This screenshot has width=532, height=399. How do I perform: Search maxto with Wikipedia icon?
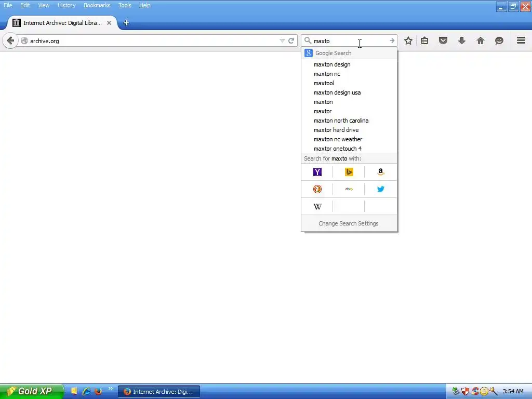tap(317, 206)
